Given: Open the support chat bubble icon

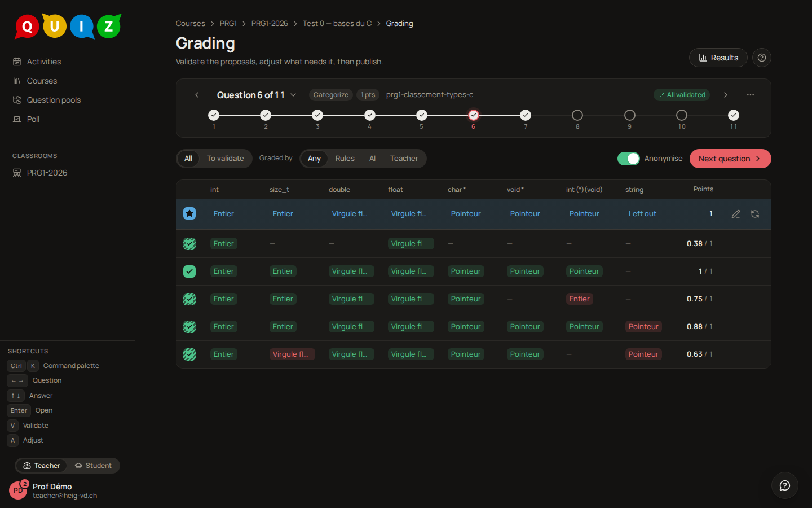Looking at the screenshot, I should (785, 485).
